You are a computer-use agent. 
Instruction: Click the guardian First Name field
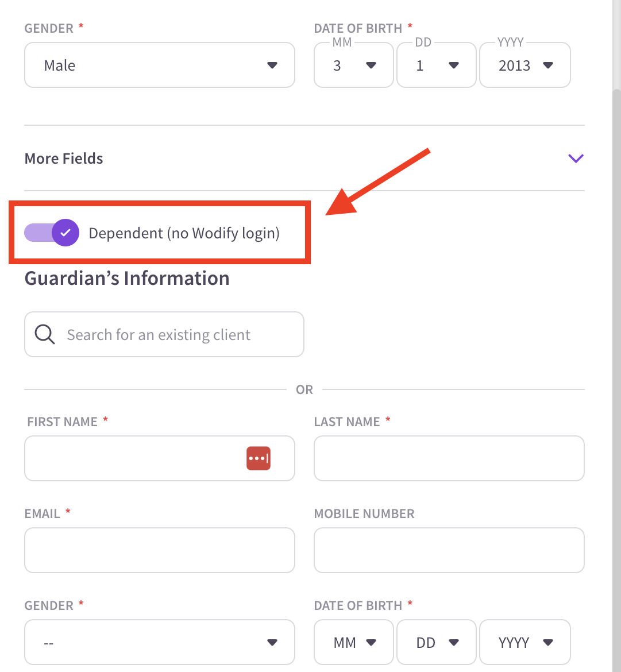[x=160, y=458]
